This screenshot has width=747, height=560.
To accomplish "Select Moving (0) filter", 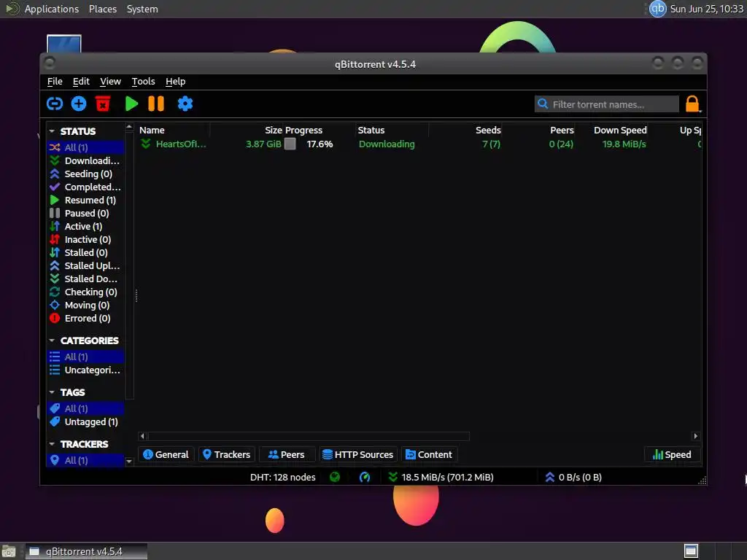I will 86,306.
